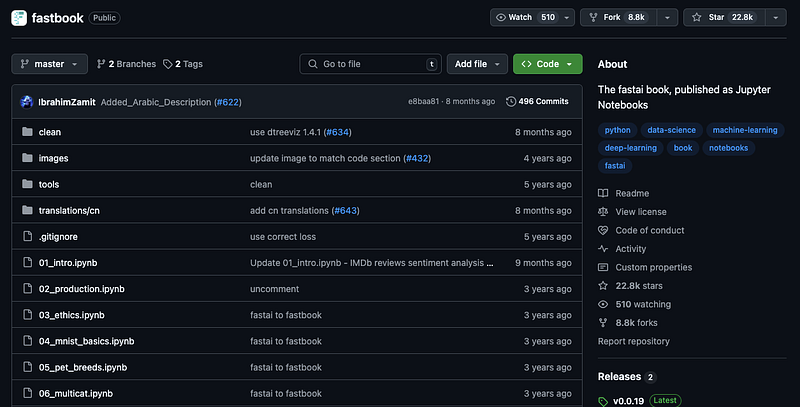Open the 2 Branches link
This screenshot has height=407, width=800.
(127, 64)
